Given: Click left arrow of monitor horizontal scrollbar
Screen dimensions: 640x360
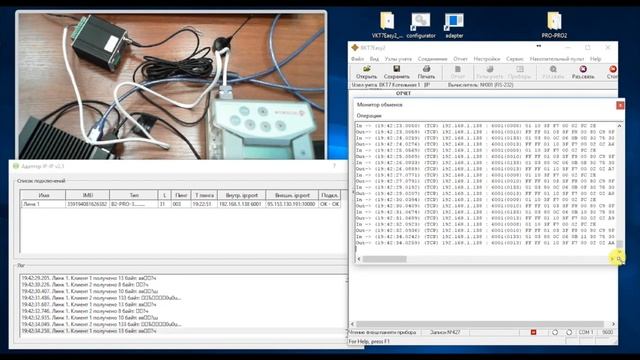Looking at the screenshot, I should coord(359,259).
